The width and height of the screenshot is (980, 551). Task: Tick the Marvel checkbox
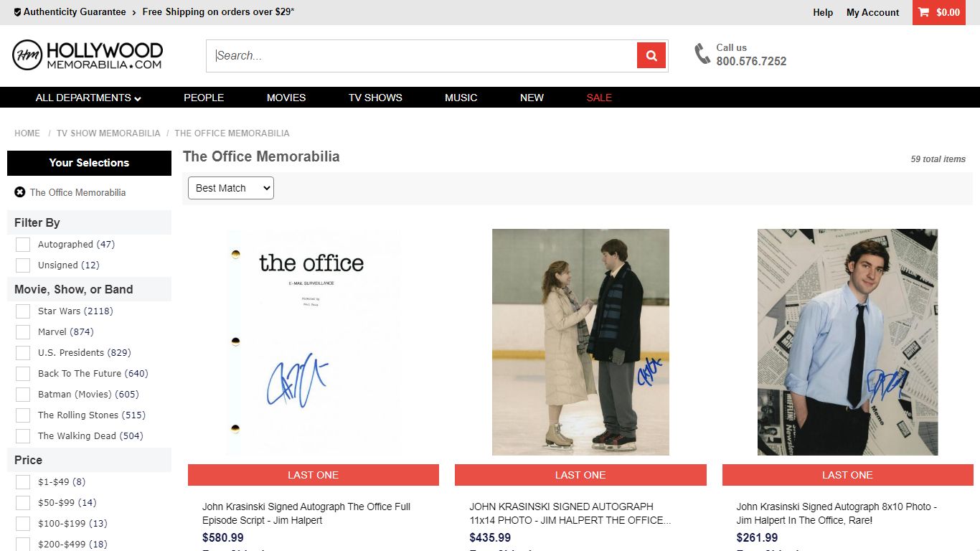pyautogui.click(x=23, y=332)
